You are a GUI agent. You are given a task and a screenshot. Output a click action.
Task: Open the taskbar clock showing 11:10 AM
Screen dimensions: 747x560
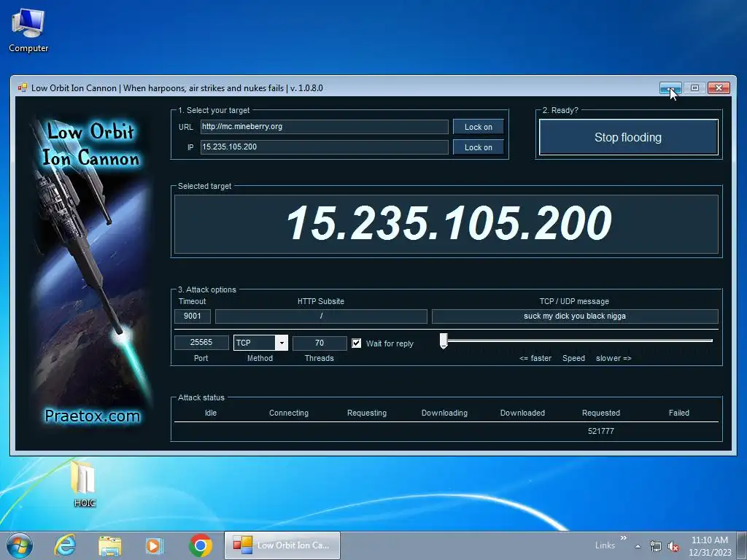pyautogui.click(x=709, y=545)
